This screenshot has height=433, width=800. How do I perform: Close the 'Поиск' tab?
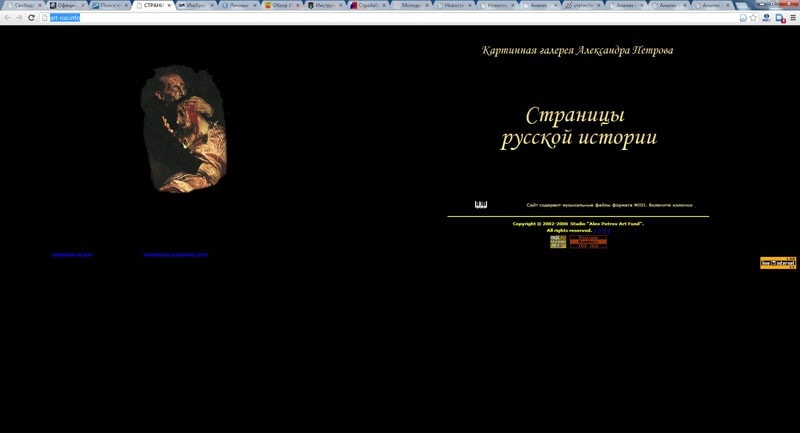coord(126,6)
